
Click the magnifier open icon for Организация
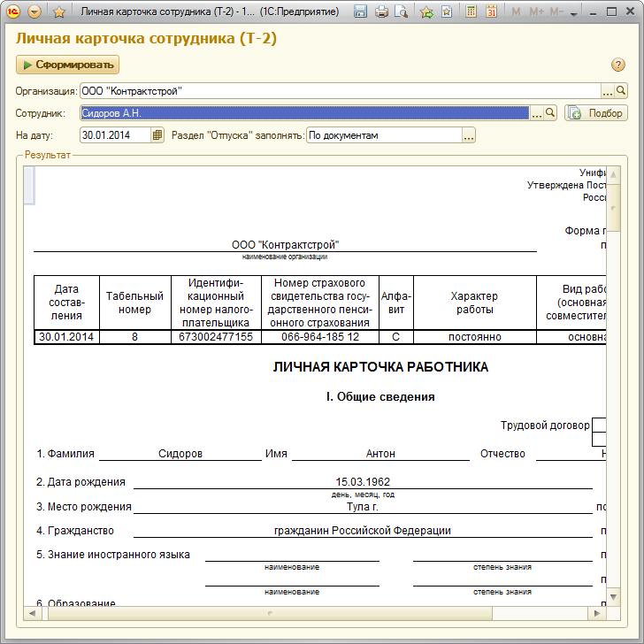pos(621,90)
